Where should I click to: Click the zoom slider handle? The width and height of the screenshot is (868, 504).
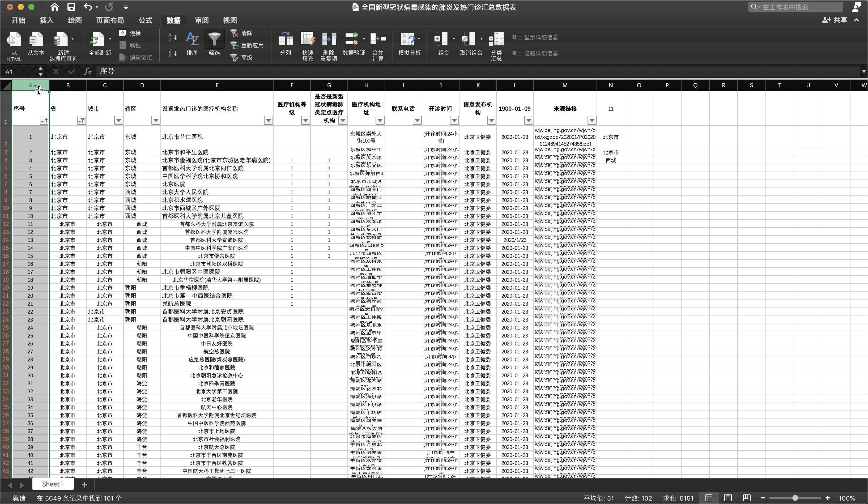pos(795,498)
